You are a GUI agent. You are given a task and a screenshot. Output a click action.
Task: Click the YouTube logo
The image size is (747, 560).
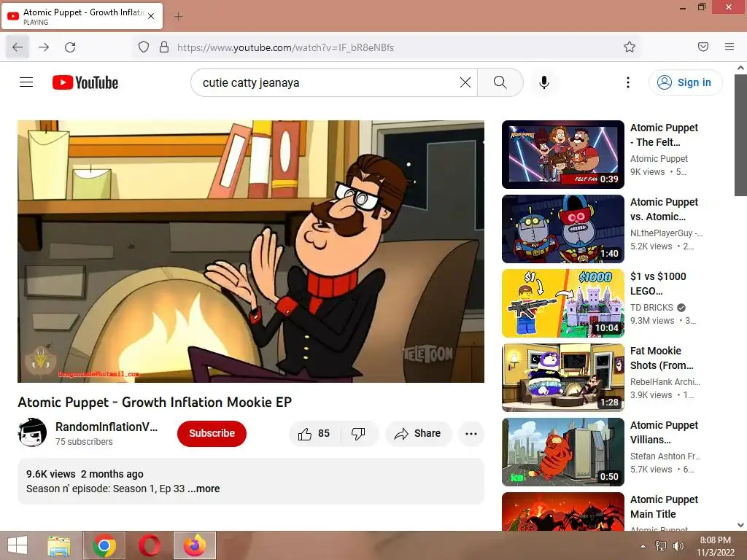point(85,82)
